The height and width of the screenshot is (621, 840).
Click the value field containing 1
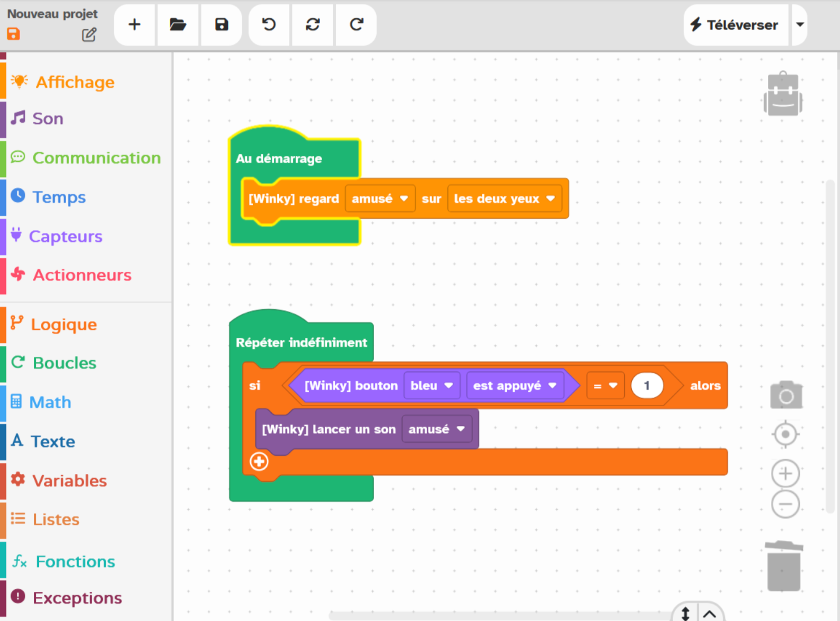click(x=646, y=386)
